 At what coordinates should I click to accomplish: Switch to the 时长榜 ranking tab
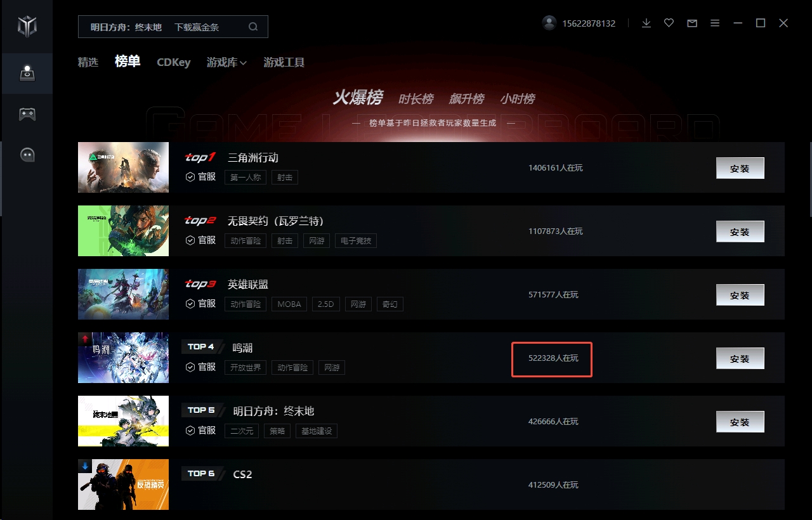coord(416,99)
